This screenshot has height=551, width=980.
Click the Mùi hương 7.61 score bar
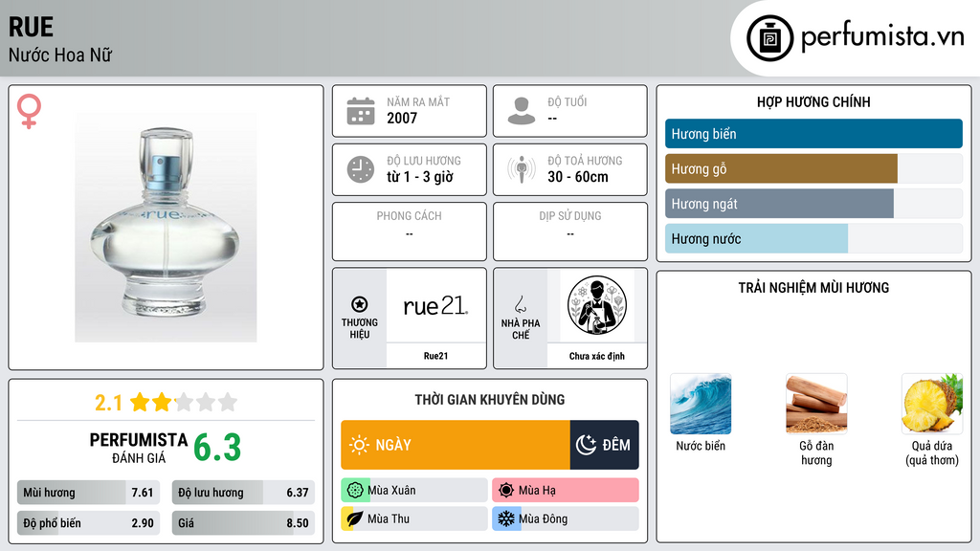point(88,493)
